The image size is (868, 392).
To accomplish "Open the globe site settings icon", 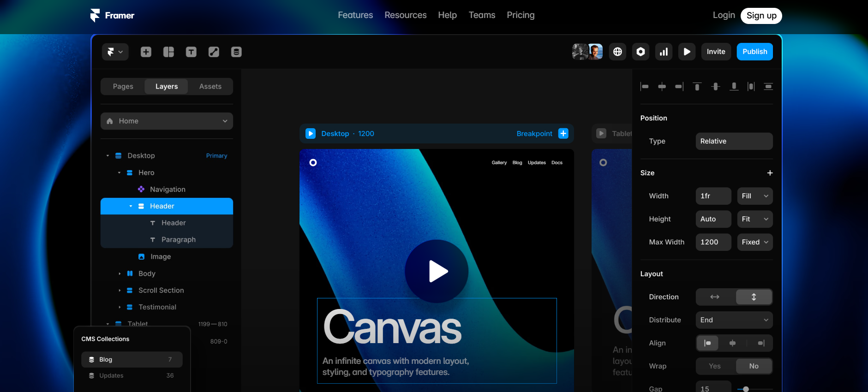I will pos(617,52).
